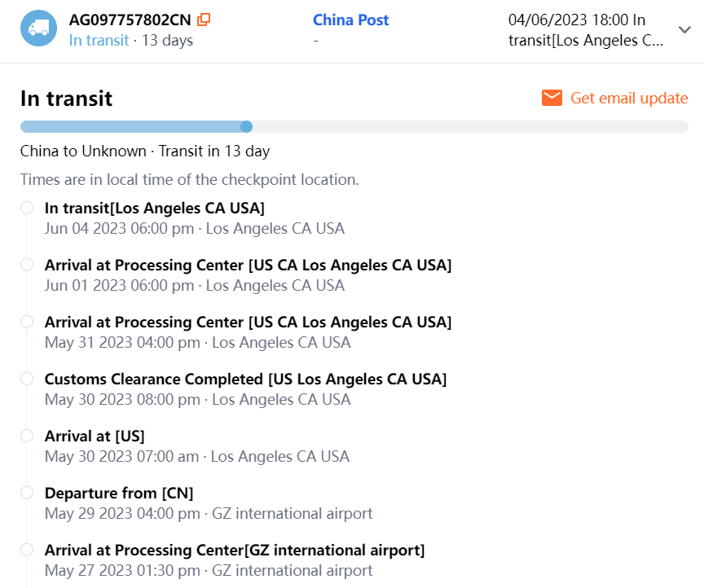Click the In transit section heading
The width and height of the screenshot is (704, 588).
point(66,99)
